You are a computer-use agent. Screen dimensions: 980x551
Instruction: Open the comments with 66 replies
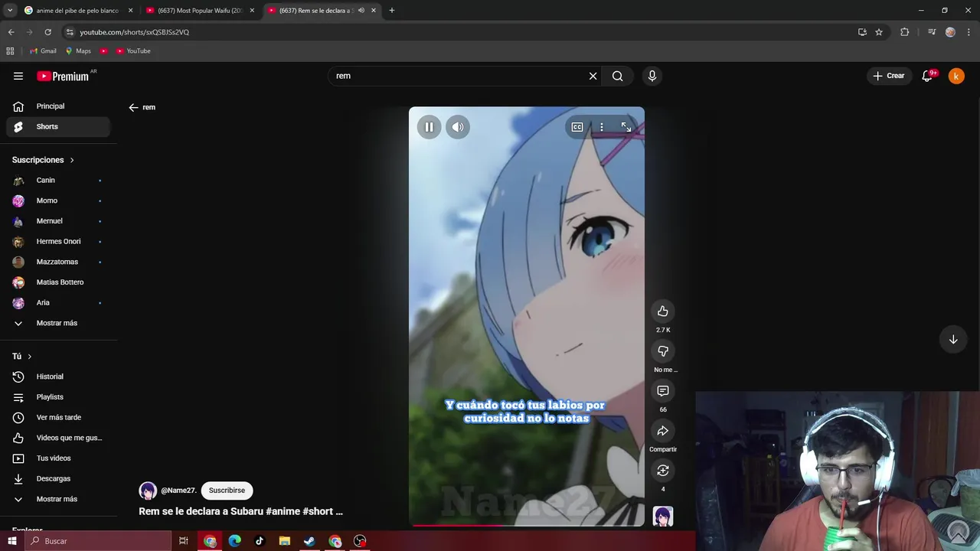click(x=663, y=391)
